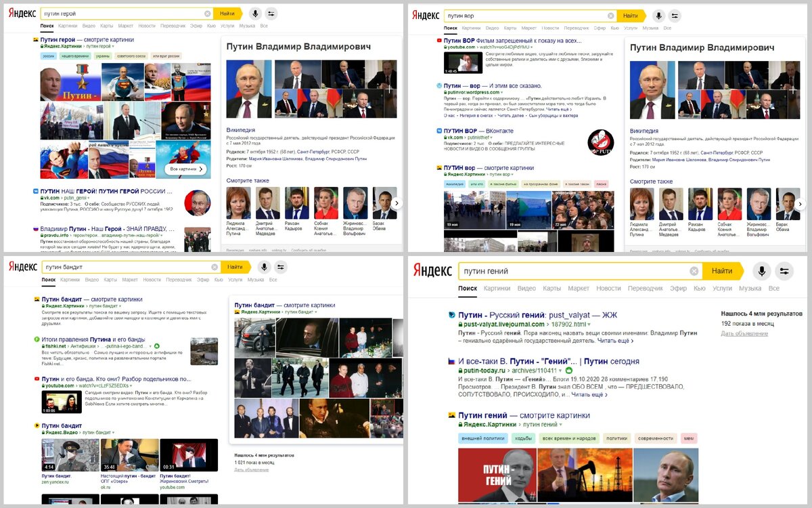Click the next arrow in 'путин вор' Смотрите также carousel
The image size is (812, 508).
pyautogui.click(x=801, y=204)
